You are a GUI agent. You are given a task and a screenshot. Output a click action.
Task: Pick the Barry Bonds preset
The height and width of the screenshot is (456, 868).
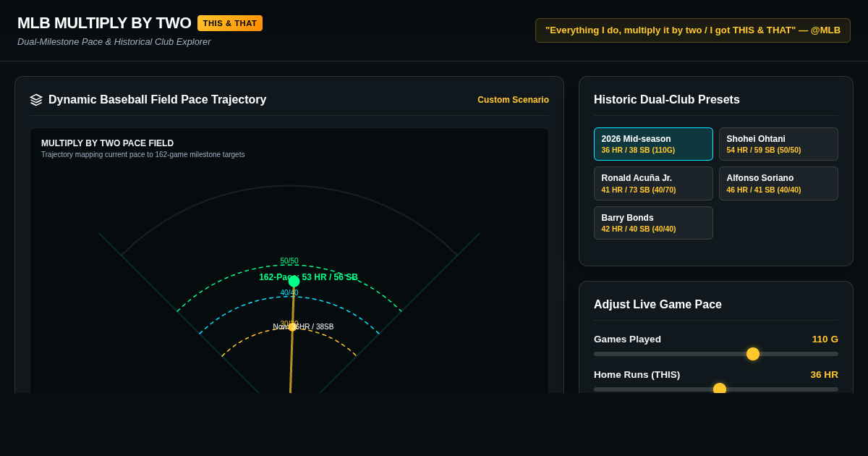tap(653, 223)
